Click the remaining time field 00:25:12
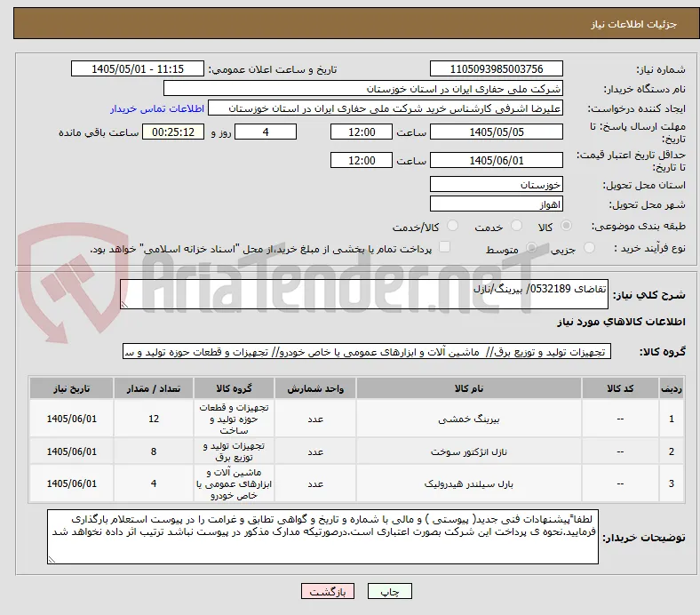This screenshot has width=700, height=615. [x=173, y=132]
